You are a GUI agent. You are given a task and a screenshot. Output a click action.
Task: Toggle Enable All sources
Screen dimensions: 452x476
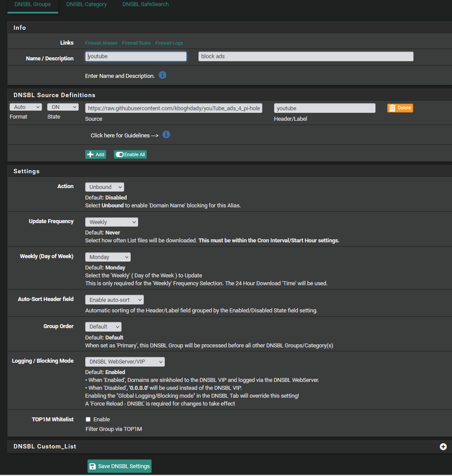[130, 154]
